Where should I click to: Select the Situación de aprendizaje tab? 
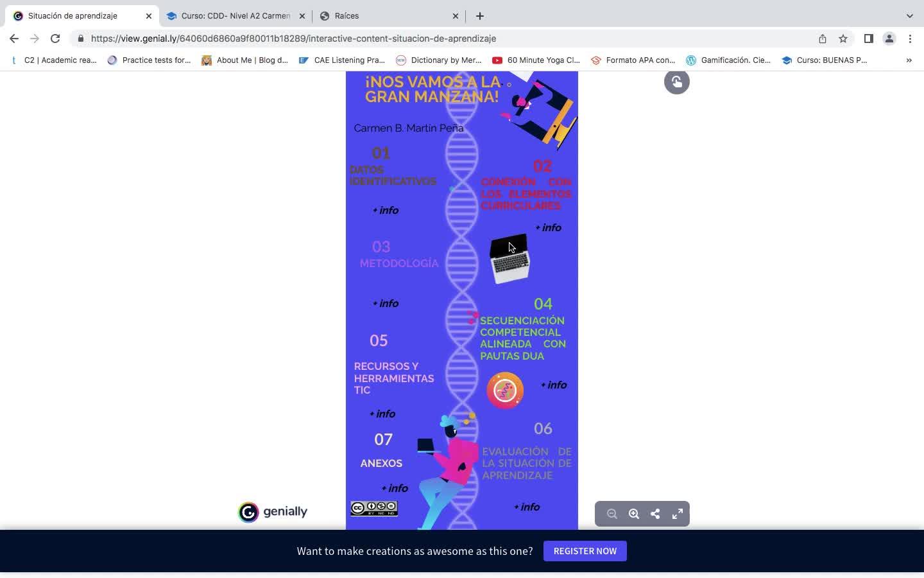point(82,16)
